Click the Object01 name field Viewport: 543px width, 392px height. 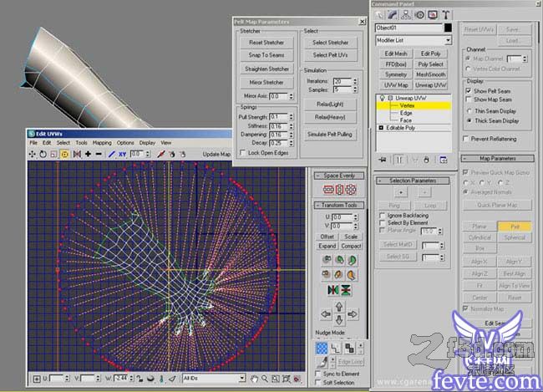pos(409,28)
